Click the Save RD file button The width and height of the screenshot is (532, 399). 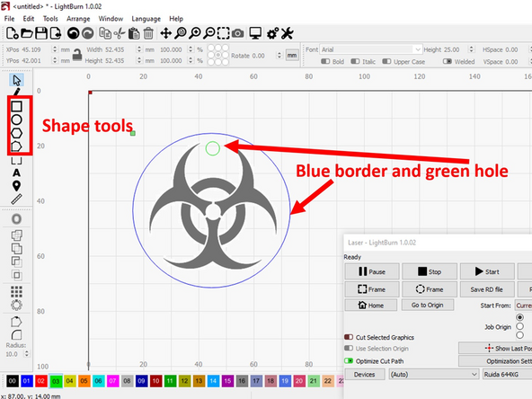pos(487,289)
